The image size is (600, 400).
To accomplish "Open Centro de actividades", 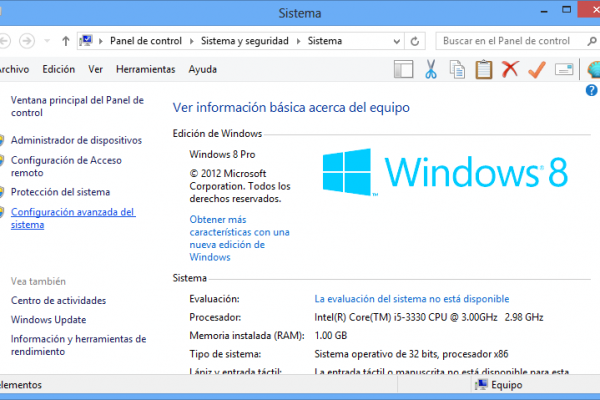I will (58, 300).
